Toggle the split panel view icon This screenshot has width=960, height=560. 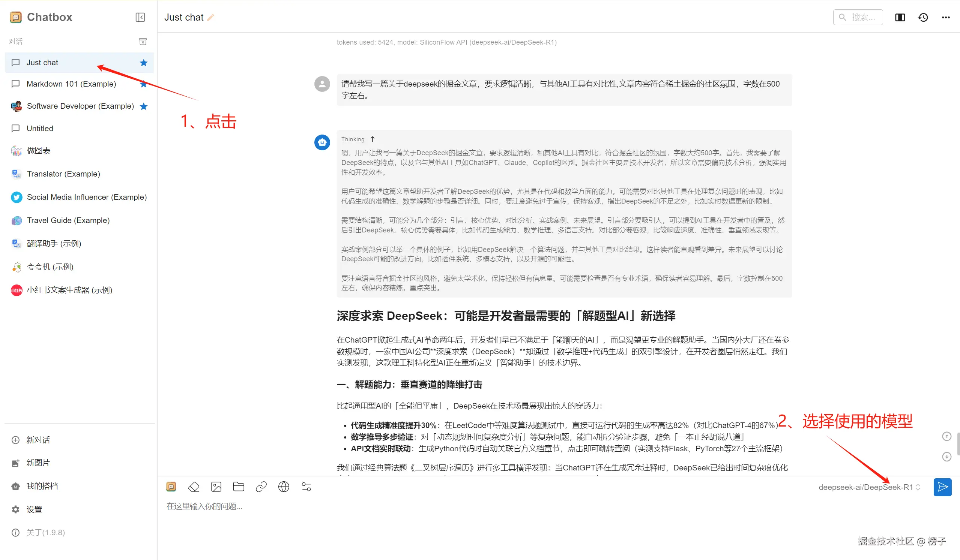pyautogui.click(x=900, y=18)
